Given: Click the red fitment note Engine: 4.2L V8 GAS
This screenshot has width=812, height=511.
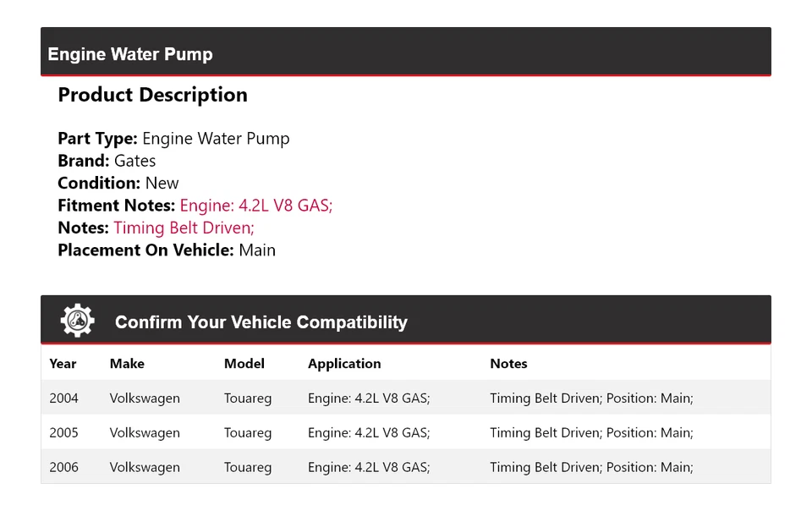Looking at the screenshot, I should [256, 206].
